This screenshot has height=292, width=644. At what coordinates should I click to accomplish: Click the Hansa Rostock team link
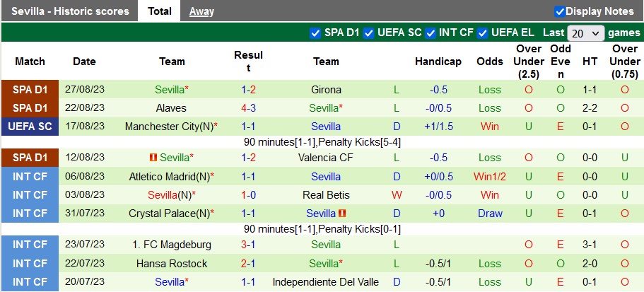(172, 264)
